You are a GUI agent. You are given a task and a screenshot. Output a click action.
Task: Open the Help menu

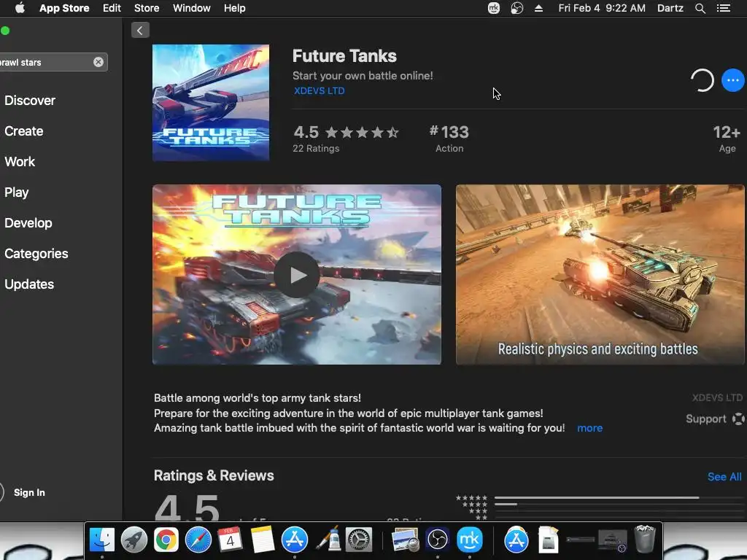pos(235,8)
